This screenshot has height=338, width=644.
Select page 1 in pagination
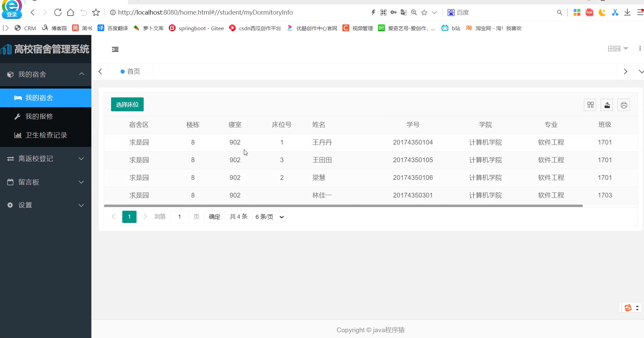coord(129,217)
